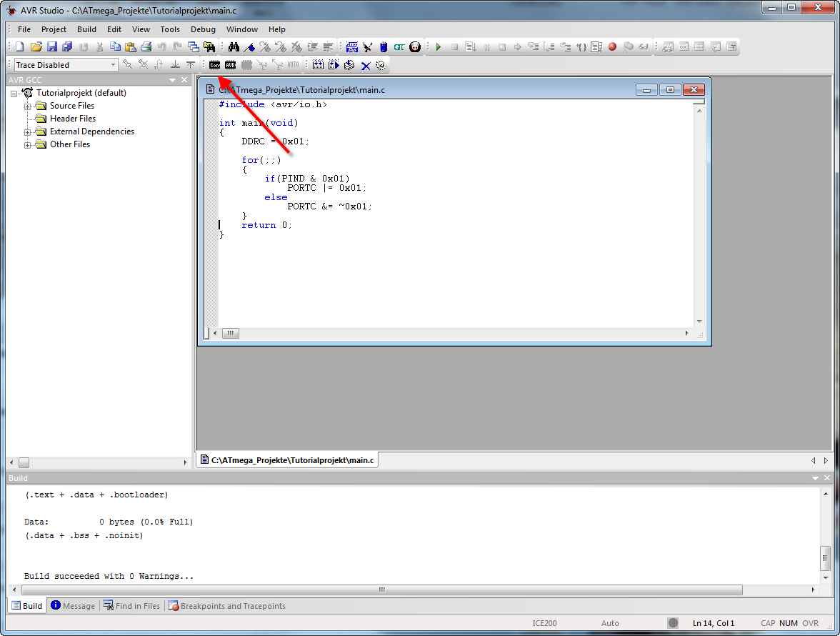Click 'Build succeeded with 0 Warnings...' line
Viewport: 840px width, 636px height.
[109, 576]
